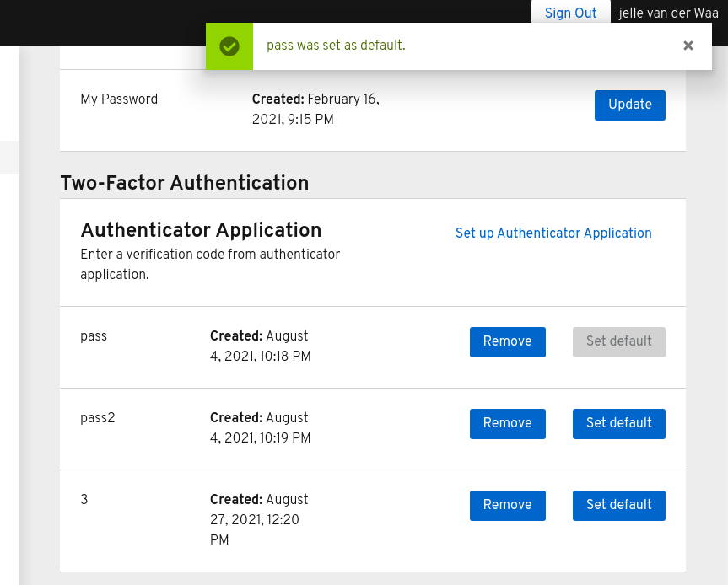Click the Authenticator Application heading

[x=201, y=231]
